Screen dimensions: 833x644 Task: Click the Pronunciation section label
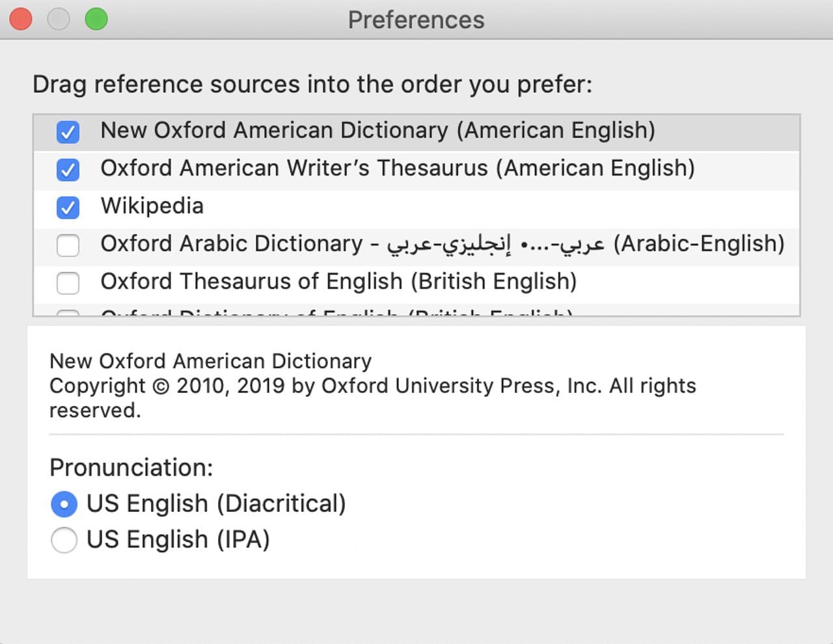pyautogui.click(x=131, y=468)
